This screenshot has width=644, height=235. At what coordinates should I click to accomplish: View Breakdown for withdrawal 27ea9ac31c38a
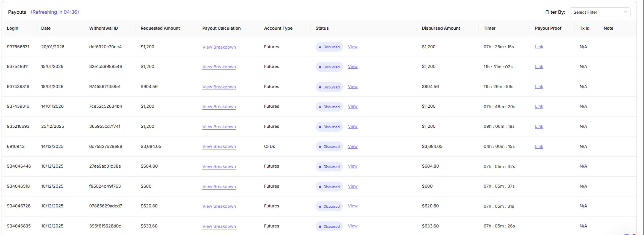(x=219, y=166)
